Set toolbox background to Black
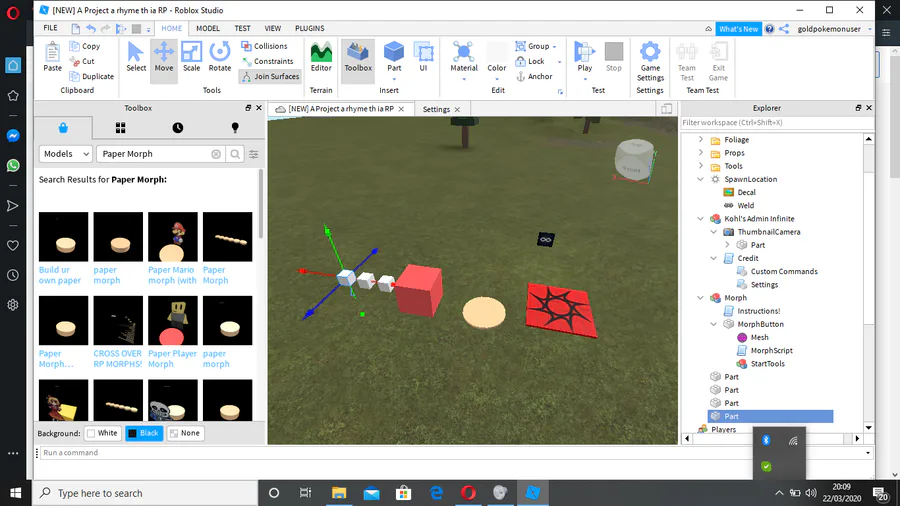This screenshot has height=506, width=900. pos(143,433)
